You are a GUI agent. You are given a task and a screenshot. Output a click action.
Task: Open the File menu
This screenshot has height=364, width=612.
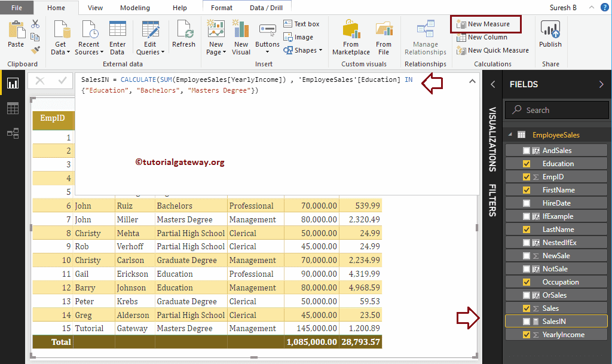[x=17, y=8]
